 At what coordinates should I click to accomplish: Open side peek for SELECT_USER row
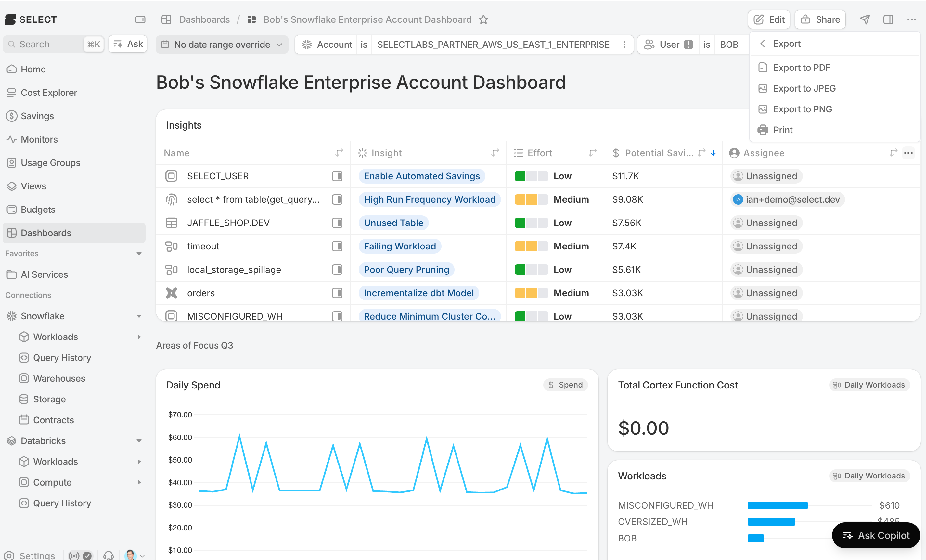pyautogui.click(x=337, y=176)
